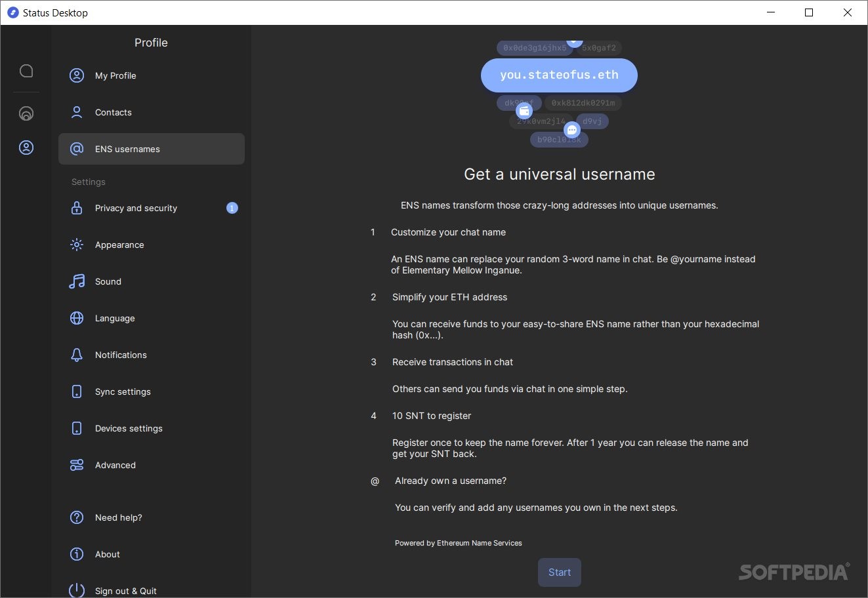Click the Devices settings phone icon
The height and width of the screenshot is (598, 868).
coord(77,428)
